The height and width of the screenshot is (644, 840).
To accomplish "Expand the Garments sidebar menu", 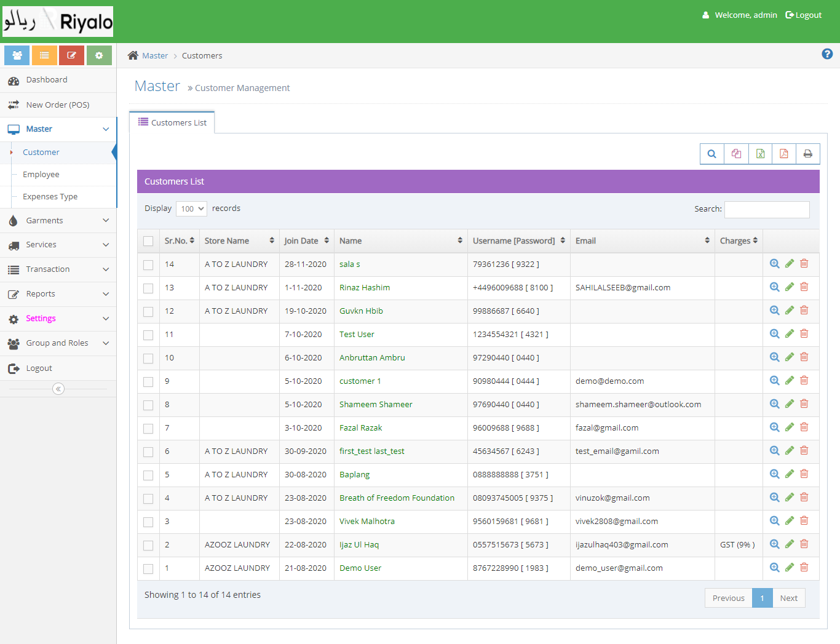I will pyautogui.click(x=58, y=221).
